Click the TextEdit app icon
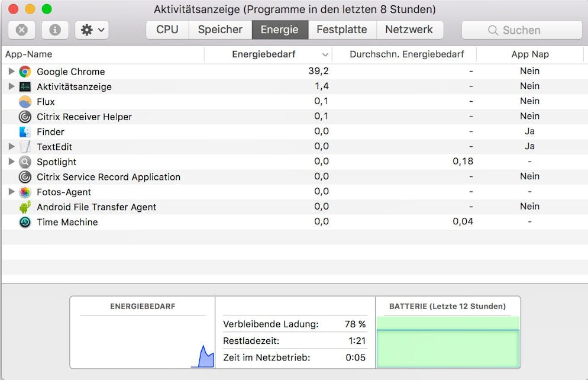The height and width of the screenshot is (380, 588). tap(25, 147)
